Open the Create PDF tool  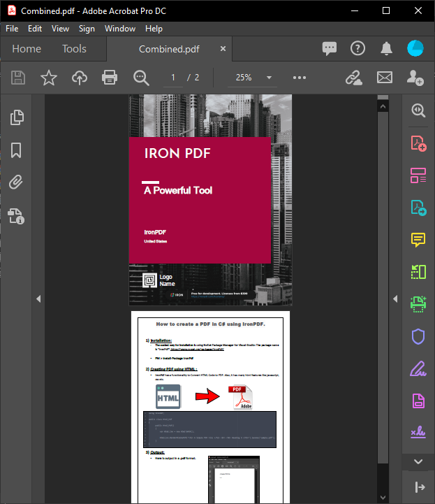click(x=418, y=143)
